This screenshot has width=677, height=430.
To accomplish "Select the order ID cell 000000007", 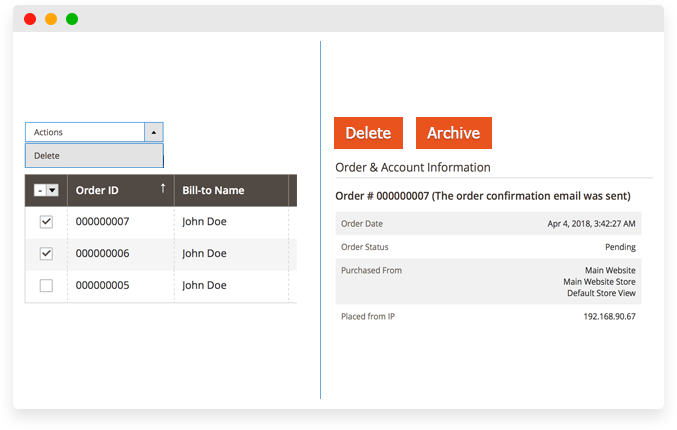I will (102, 221).
